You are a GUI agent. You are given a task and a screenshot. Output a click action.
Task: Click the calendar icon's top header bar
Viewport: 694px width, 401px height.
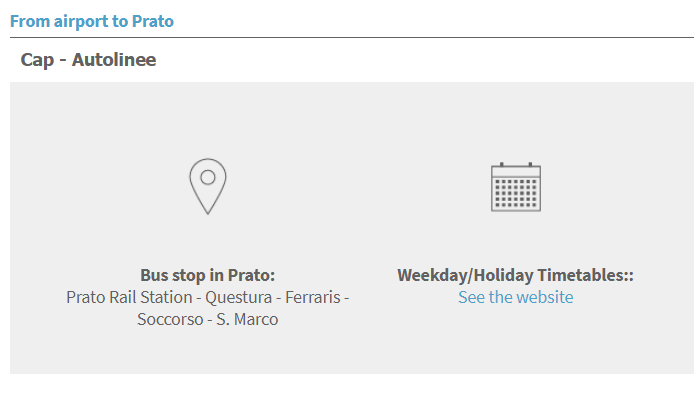click(x=516, y=171)
